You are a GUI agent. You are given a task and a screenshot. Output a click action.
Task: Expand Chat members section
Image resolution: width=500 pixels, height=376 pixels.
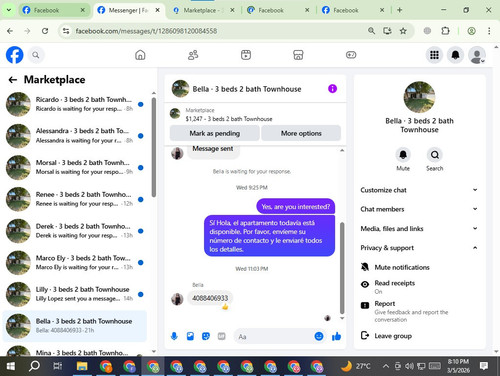point(419,209)
